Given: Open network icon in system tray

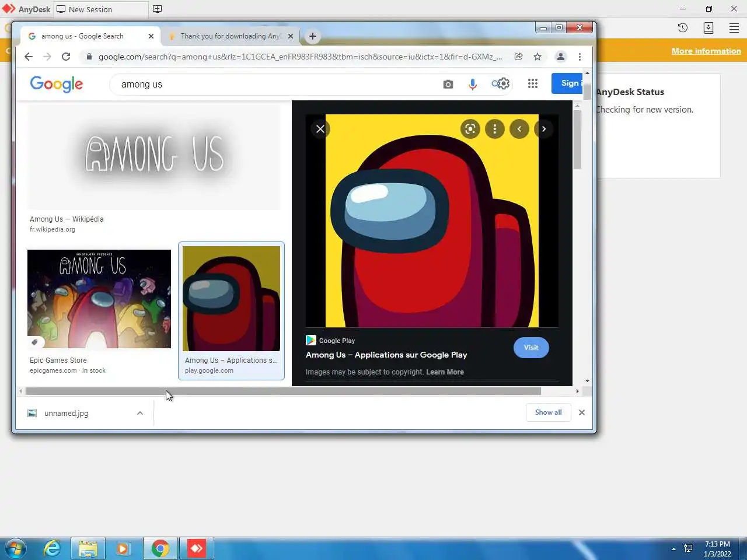Looking at the screenshot, I should tap(688, 549).
